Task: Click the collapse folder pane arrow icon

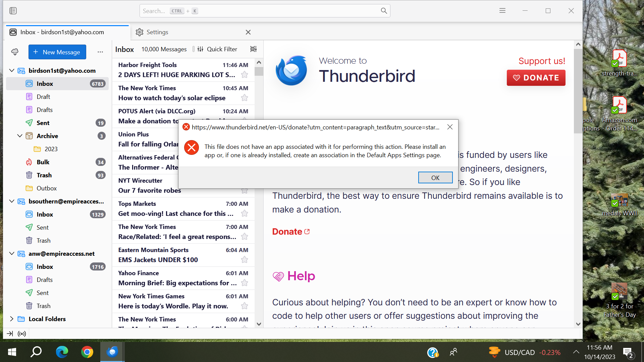Action: [x=10, y=334]
